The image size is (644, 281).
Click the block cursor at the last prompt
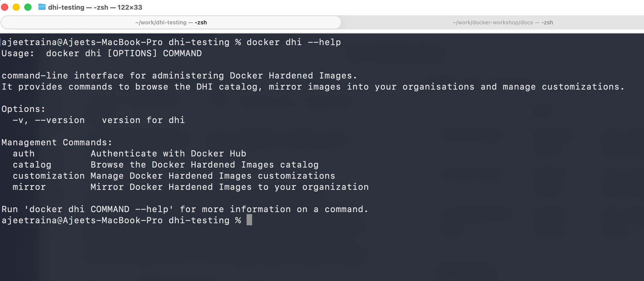pos(249,220)
